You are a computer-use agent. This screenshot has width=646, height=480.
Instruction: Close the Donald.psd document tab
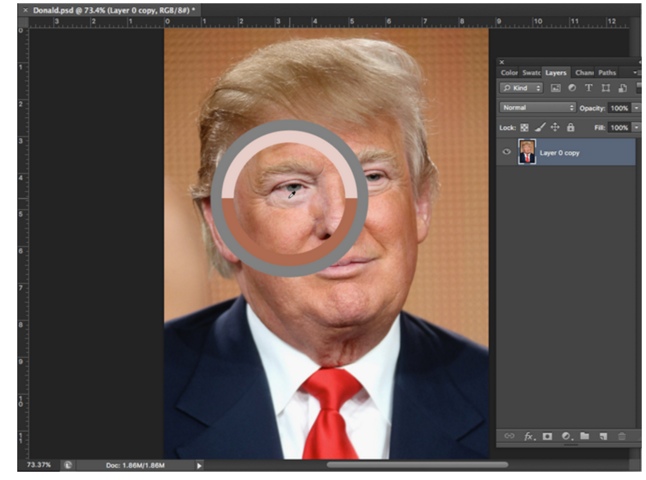[25, 9]
